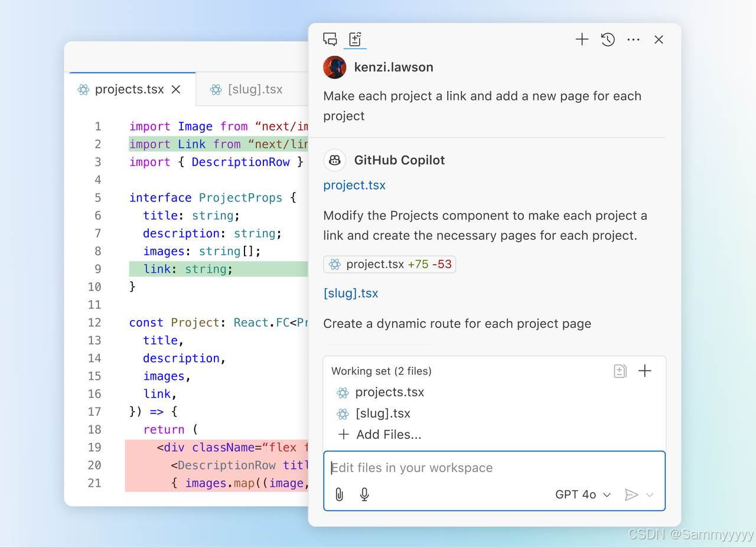This screenshot has height=547, width=756.
Task: Click the 'description: string;' code line
Action: (213, 233)
